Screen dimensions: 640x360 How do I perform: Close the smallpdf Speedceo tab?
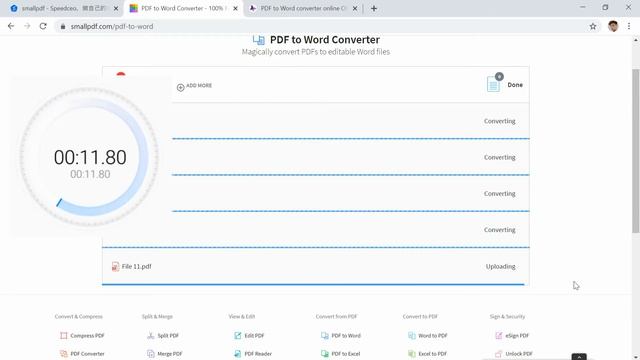click(x=116, y=8)
